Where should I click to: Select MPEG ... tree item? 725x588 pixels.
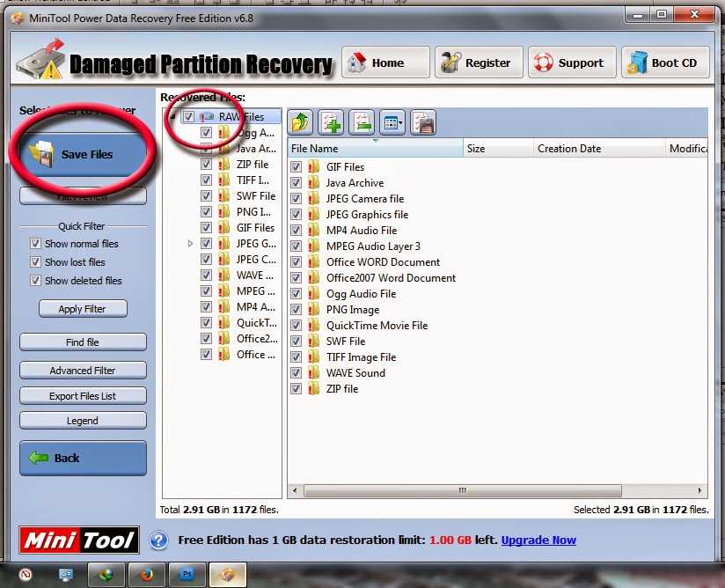click(256, 291)
